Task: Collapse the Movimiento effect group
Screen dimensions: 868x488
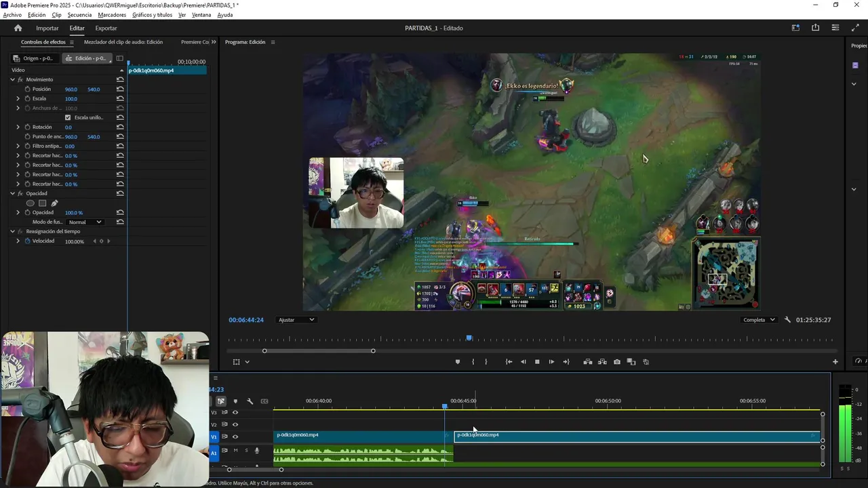Action: tap(12, 79)
